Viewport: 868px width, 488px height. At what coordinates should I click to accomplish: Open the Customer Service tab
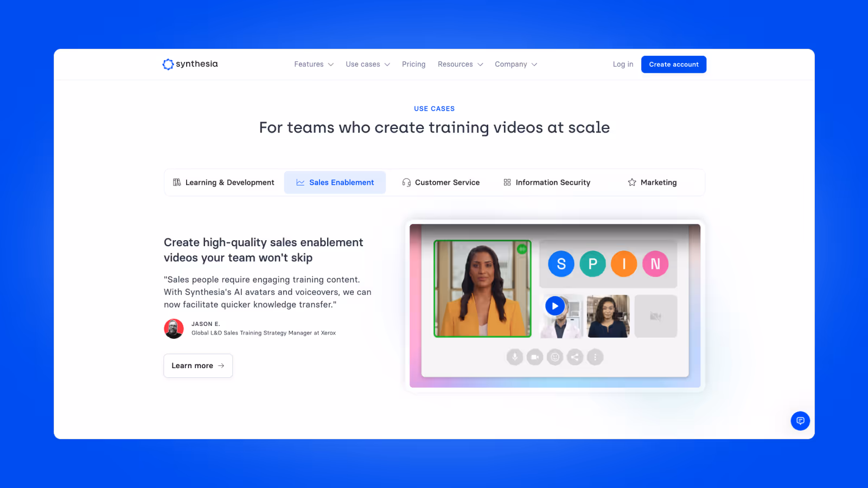point(441,183)
